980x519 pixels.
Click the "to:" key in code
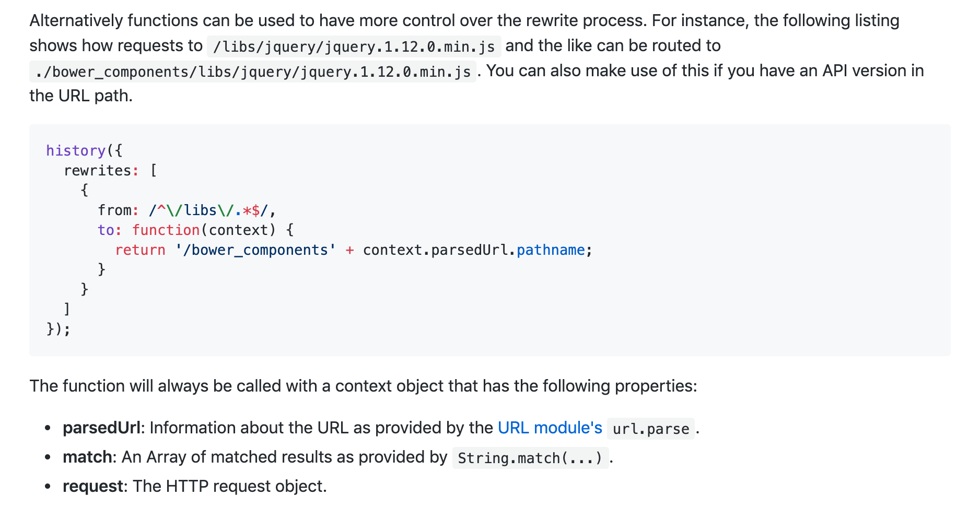[109, 230]
